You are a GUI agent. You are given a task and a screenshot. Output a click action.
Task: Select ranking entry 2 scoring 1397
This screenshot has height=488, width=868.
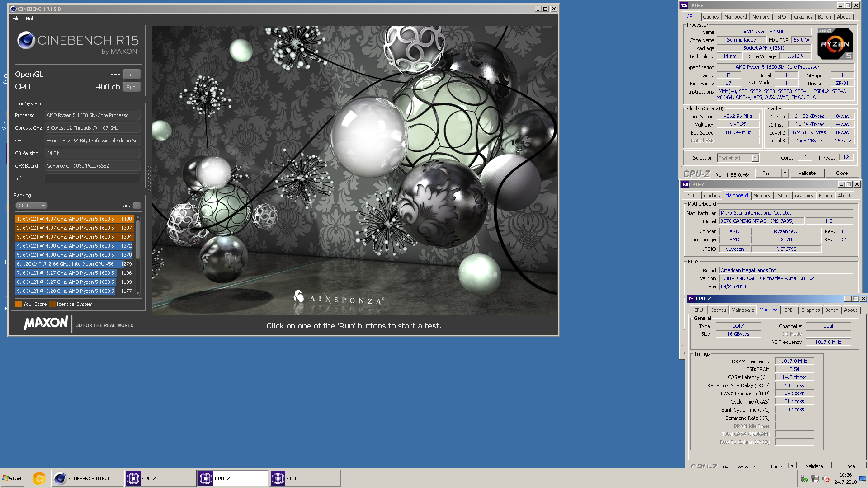pos(74,228)
